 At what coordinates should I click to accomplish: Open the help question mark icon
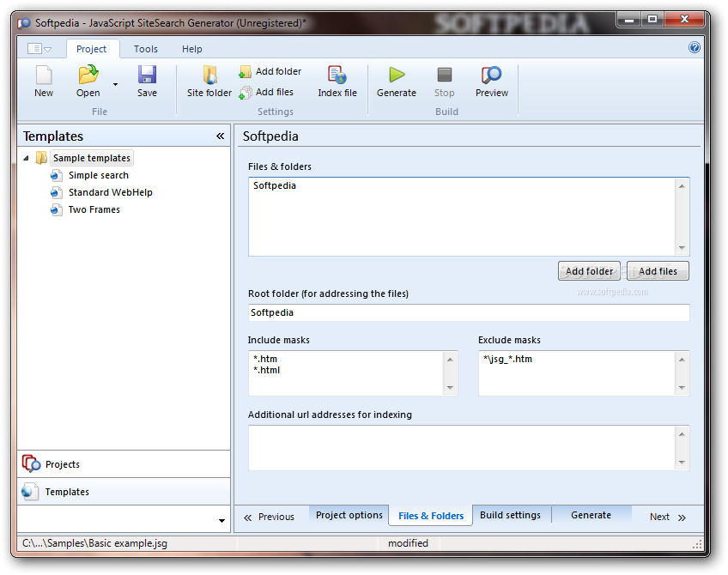[695, 47]
